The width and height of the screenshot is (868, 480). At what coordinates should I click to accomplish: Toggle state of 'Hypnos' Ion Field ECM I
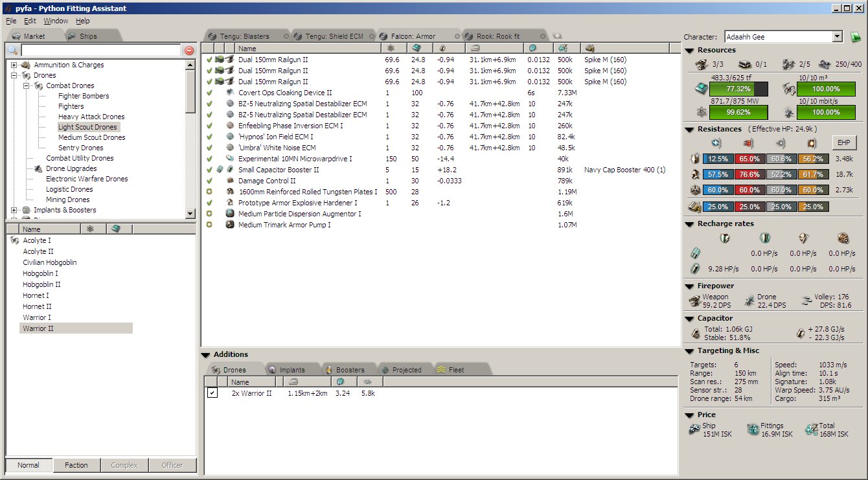click(x=209, y=137)
